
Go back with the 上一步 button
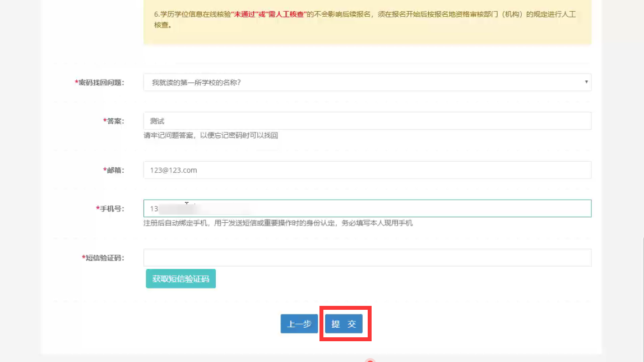tap(299, 324)
